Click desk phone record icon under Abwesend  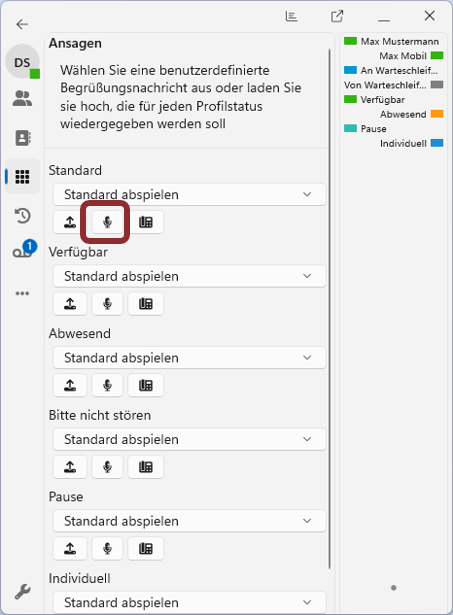(x=146, y=385)
